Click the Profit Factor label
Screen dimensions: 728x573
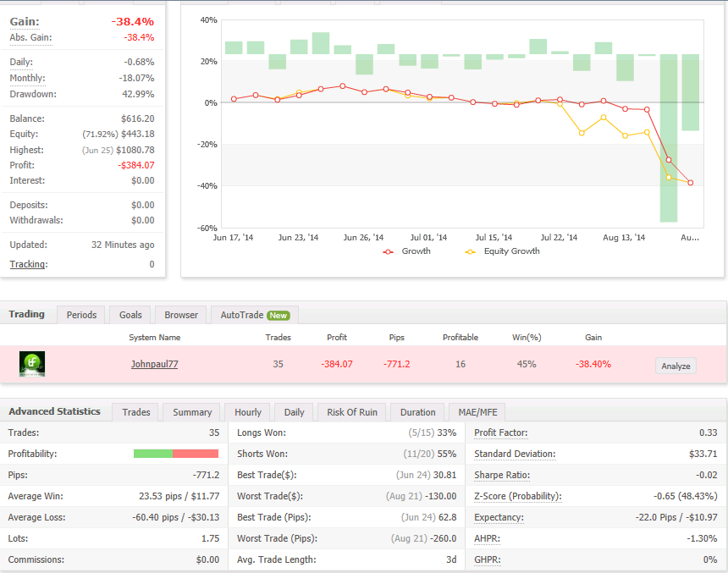[x=501, y=433]
